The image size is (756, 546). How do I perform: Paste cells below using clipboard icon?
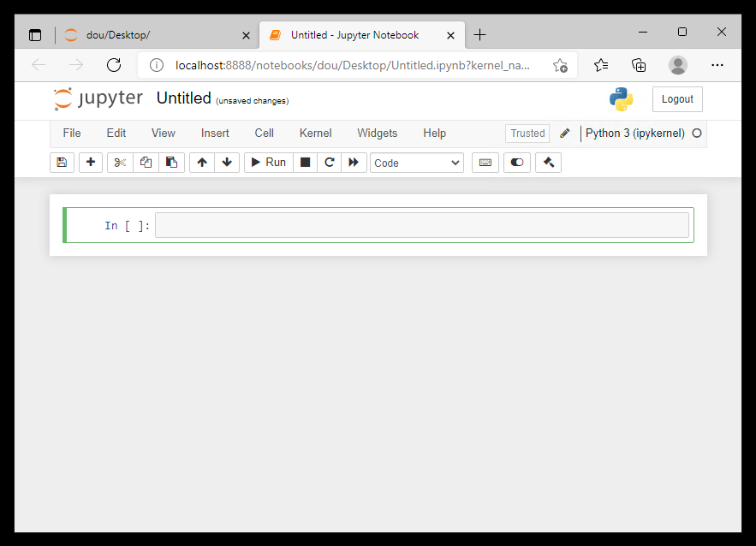tap(171, 163)
